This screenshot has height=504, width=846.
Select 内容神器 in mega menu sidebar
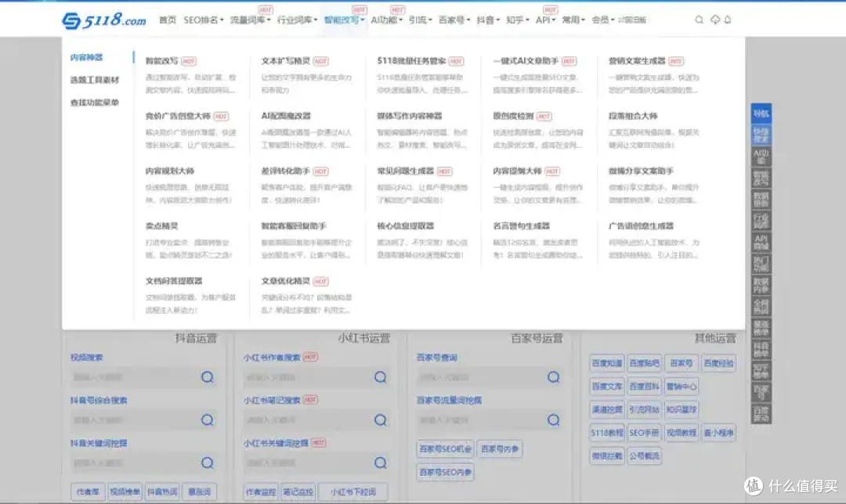86,57
